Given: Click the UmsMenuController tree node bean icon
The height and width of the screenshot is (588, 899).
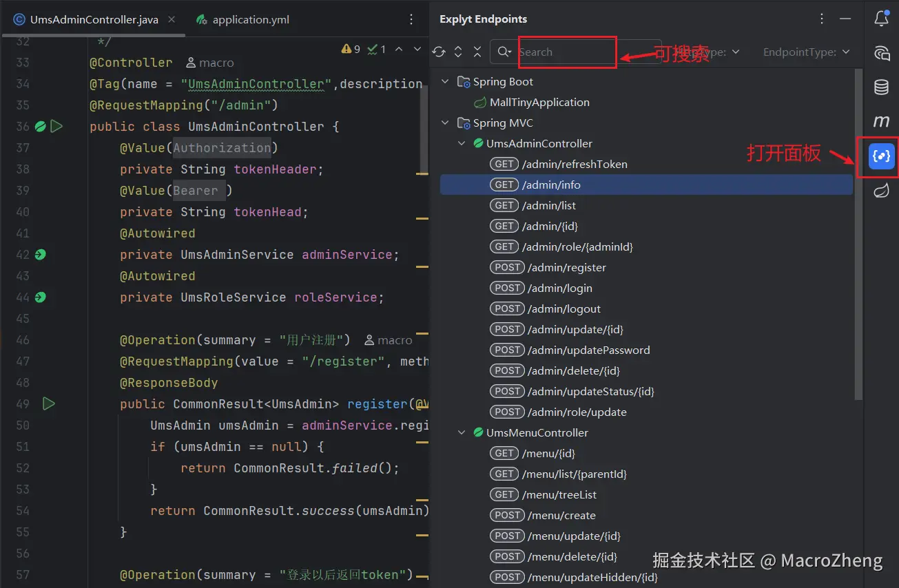Looking at the screenshot, I should pos(478,433).
